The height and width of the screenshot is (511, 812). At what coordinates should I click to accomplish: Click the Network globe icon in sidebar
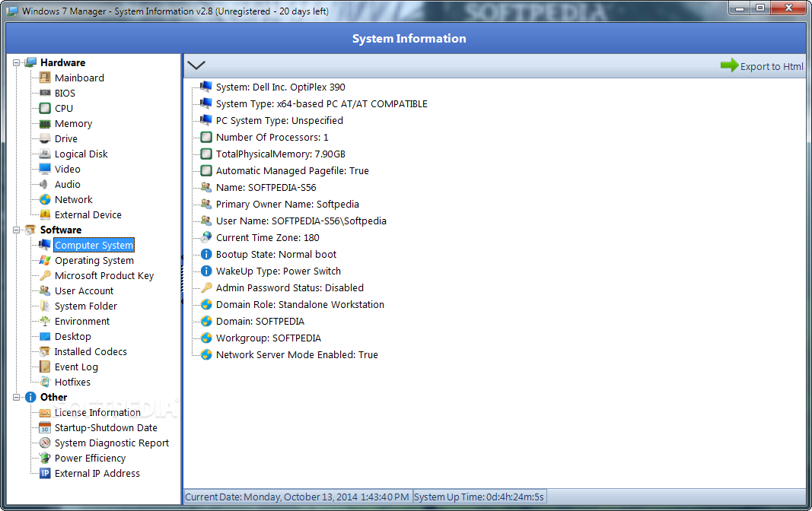click(45, 200)
